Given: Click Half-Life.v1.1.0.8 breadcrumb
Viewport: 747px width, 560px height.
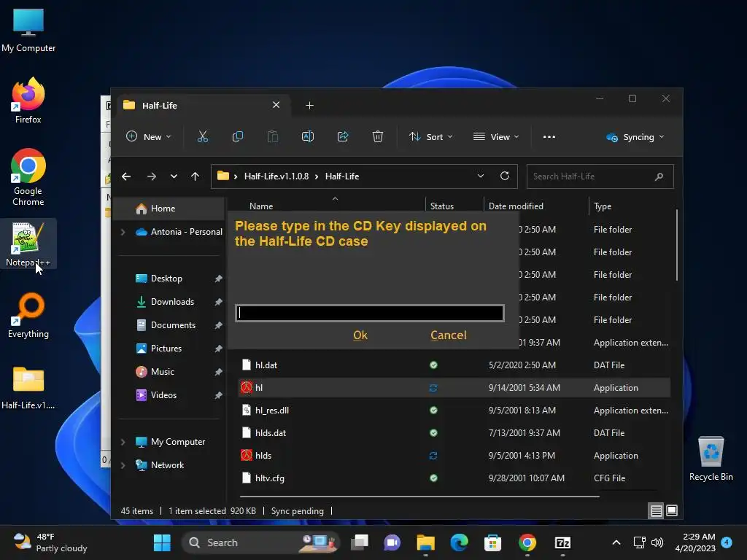Looking at the screenshot, I should (x=276, y=176).
